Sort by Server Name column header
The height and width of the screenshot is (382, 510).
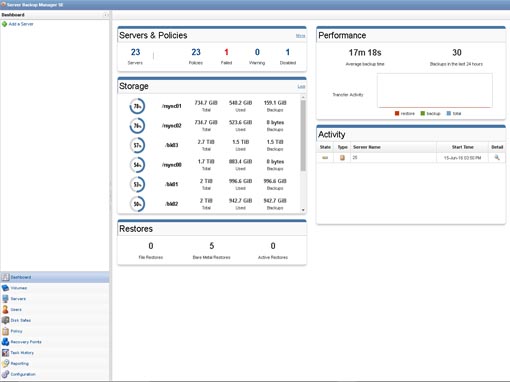pos(393,147)
